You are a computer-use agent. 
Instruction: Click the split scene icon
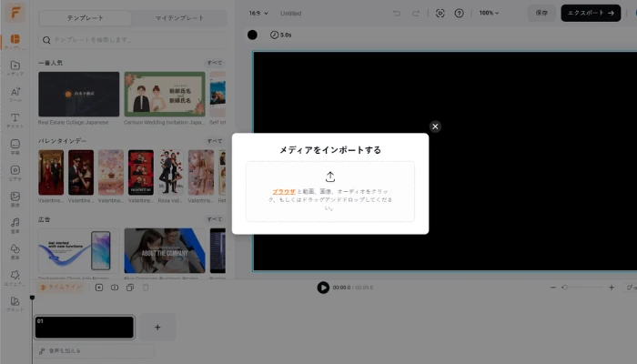tap(115, 288)
